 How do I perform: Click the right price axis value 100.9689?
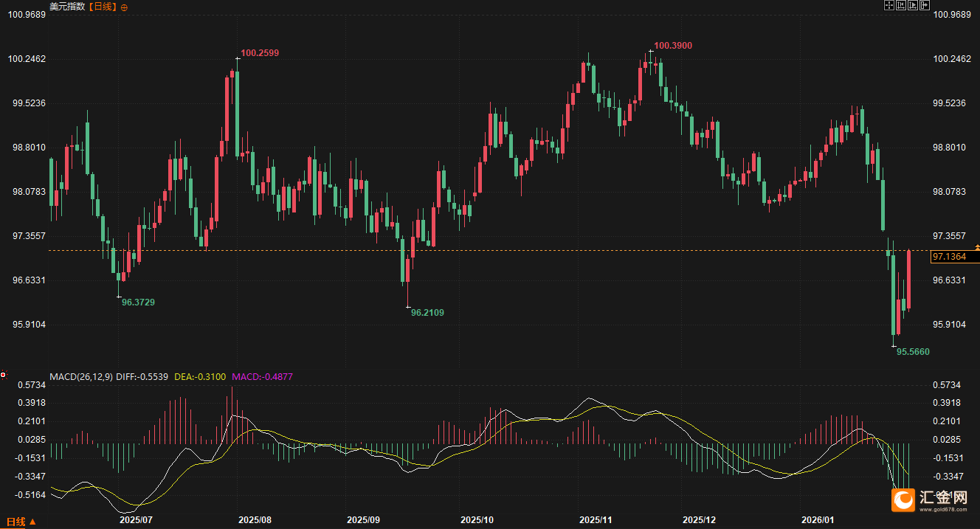pos(952,15)
